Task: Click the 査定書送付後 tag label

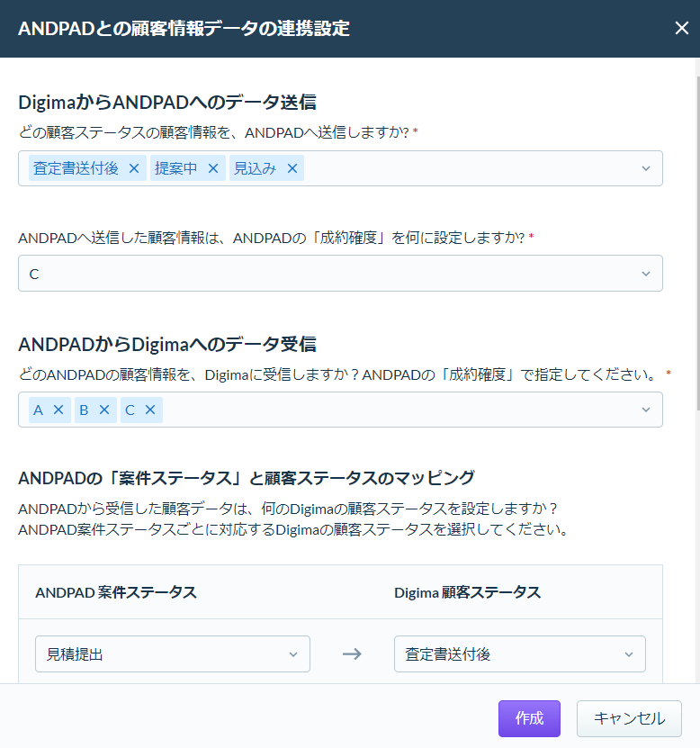Action: (76, 168)
